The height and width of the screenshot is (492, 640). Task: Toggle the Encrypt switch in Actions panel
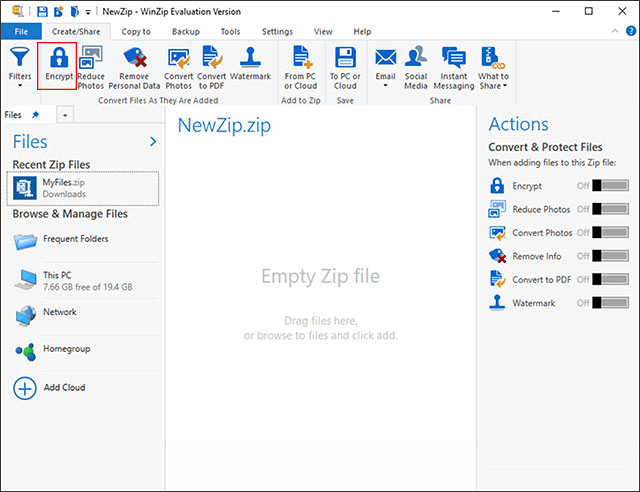coord(609,185)
